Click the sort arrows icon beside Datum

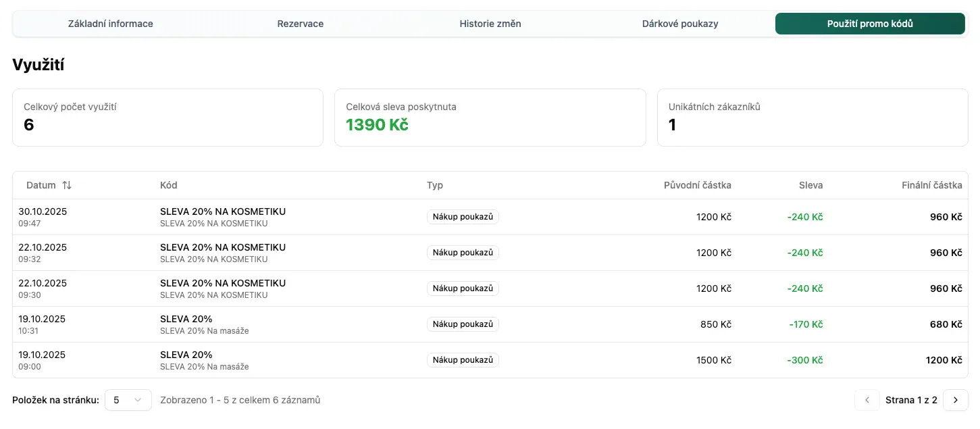coord(67,185)
